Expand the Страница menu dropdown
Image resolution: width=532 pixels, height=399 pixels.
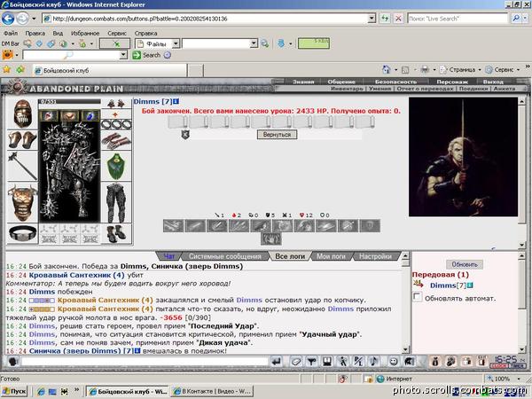[x=480, y=70]
